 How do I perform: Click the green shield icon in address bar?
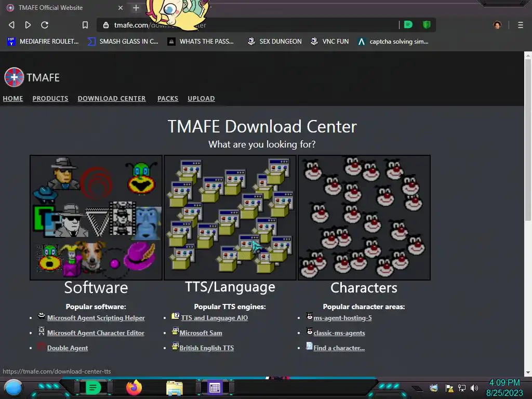pyautogui.click(x=427, y=25)
